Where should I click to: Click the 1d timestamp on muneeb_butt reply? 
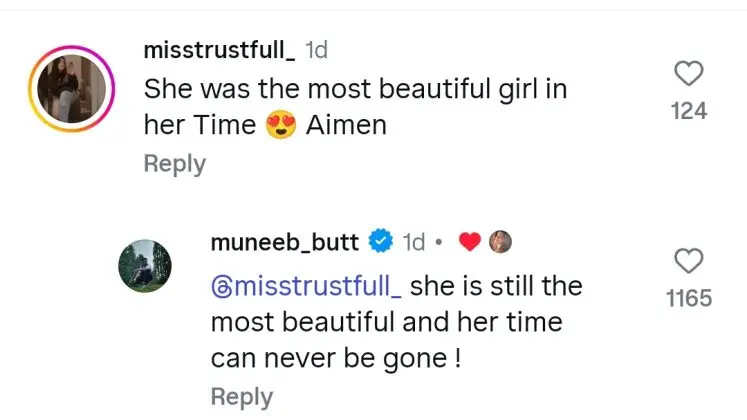tap(413, 241)
